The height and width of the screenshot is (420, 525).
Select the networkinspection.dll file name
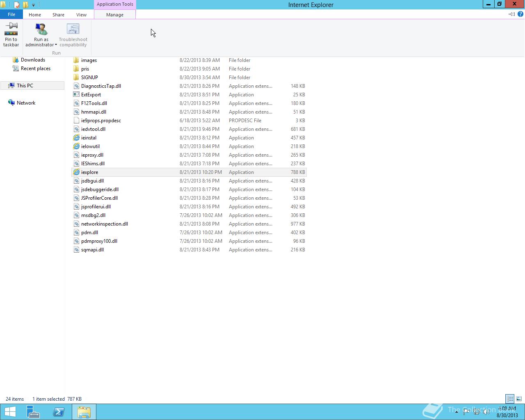coord(105,224)
